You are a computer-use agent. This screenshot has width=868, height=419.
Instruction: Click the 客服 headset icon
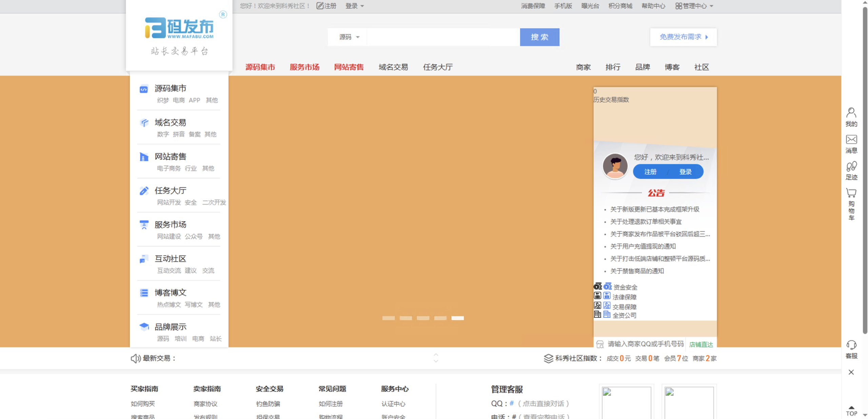click(x=851, y=345)
